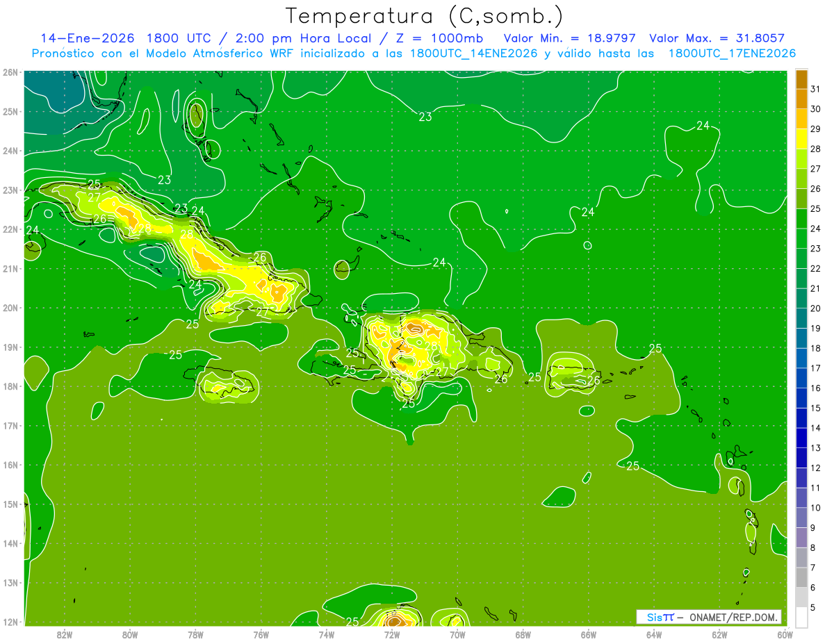The width and height of the screenshot is (834, 644).
Task: Click the map's only 23 contour label near 25N
Action: pyautogui.click(x=425, y=117)
